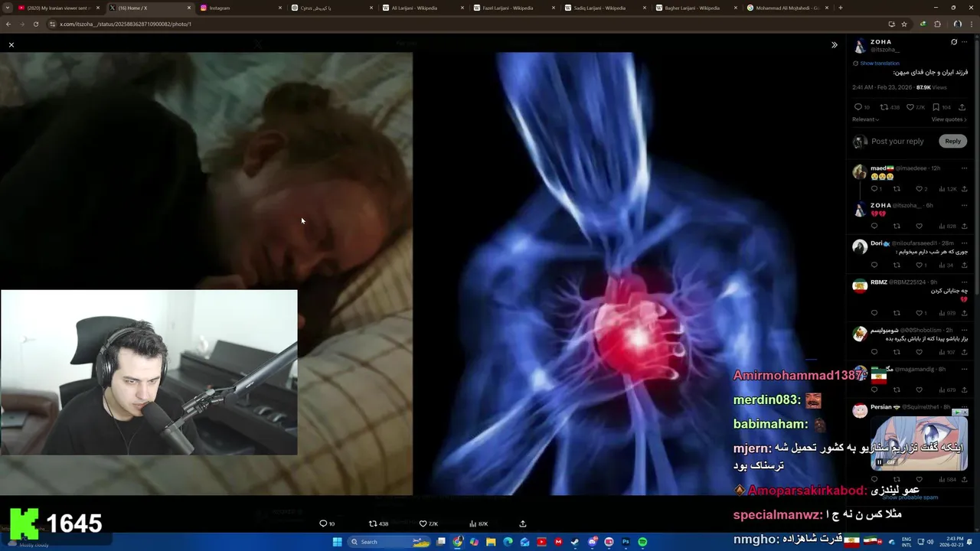Collapse the side panel with the double-chevron icon
980x551 pixels.
[x=835, y=45]
